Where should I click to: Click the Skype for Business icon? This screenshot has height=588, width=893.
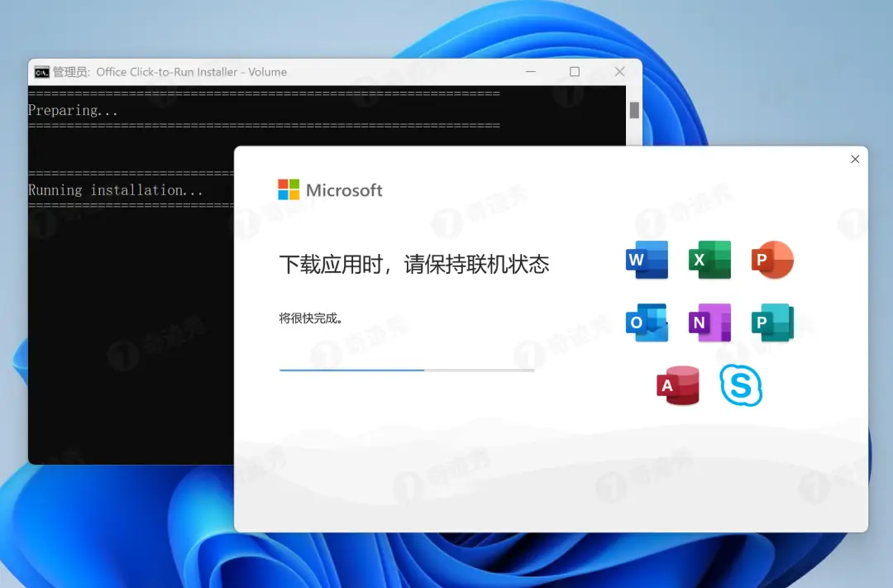pos(742,385)
